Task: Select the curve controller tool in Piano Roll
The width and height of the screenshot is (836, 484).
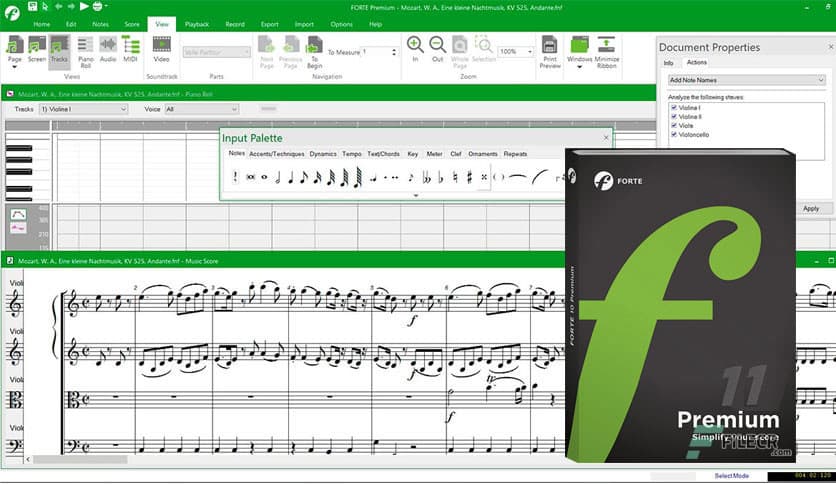Action: pyautogui.click(x=18, y=214)
